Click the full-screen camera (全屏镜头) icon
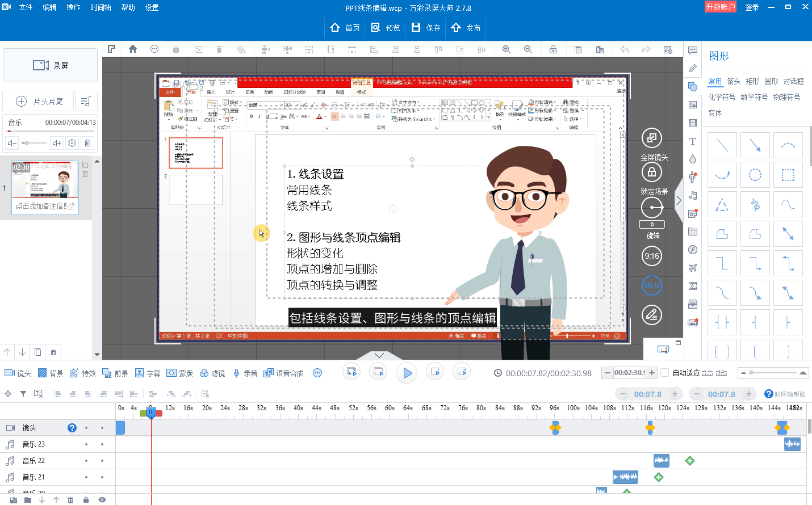The width and height of the screenshot is (812, 505). (652, 138)
